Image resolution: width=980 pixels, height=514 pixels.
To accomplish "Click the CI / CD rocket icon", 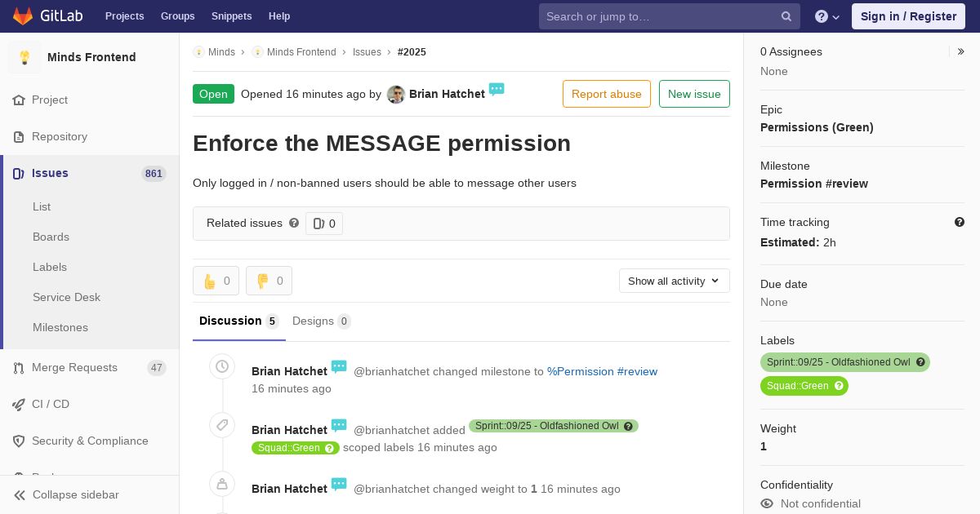I will (x=19, y=405).
